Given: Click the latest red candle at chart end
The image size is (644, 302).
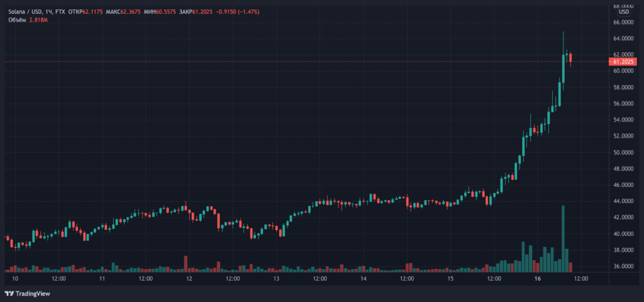Looking at the screenshot, I should [570, 59].
